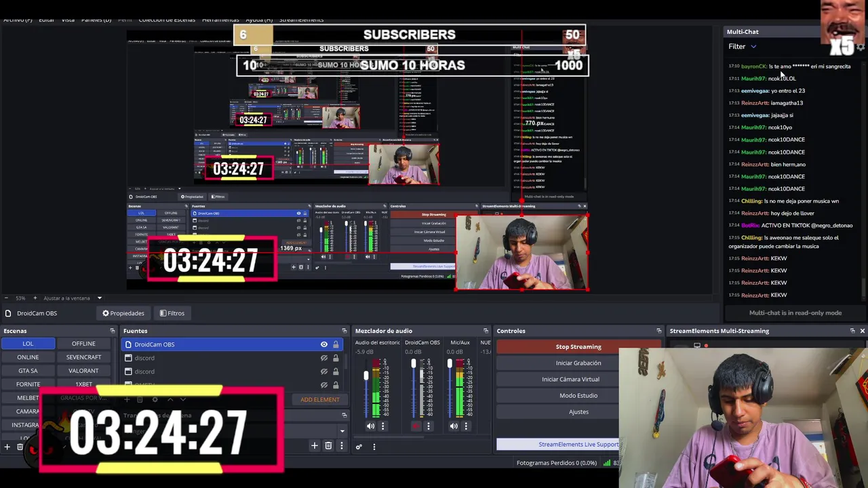The width and height of the screenshot is (868, 488).
Task: Show the first discord source
Action: coord(324,358)
